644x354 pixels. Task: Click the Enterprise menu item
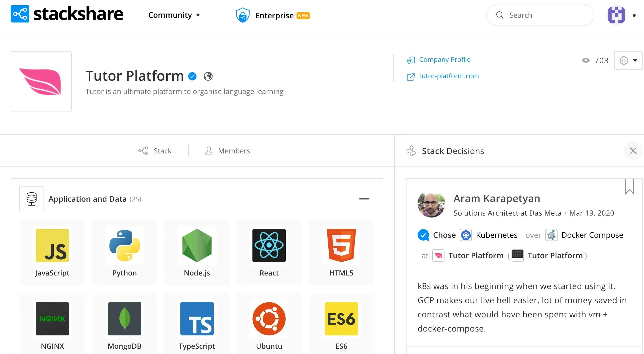point(274,15)
